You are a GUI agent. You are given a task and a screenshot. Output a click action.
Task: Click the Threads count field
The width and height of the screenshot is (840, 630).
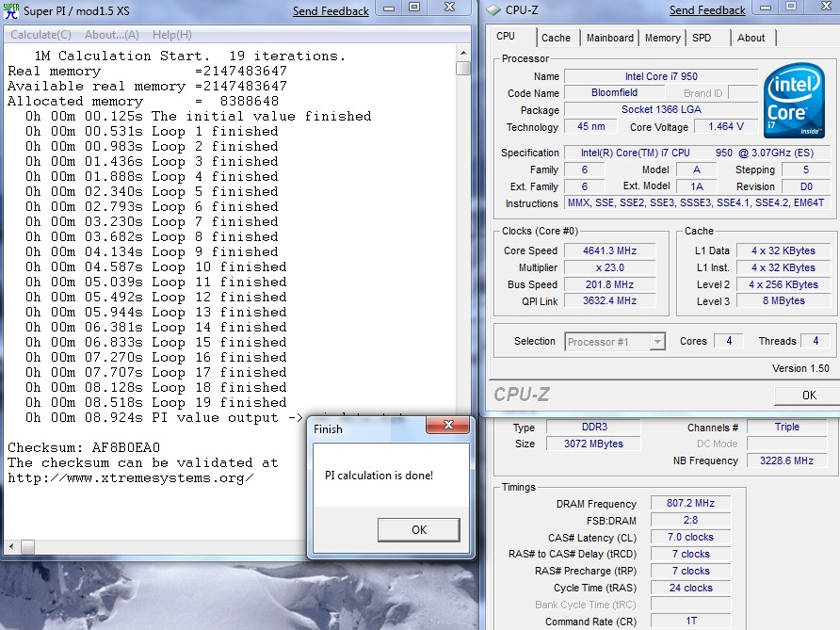tap(816, 341)
